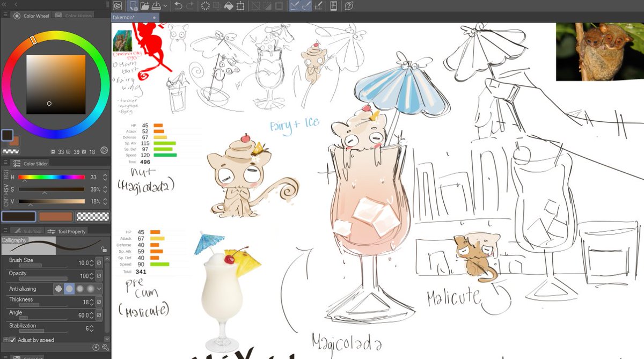Viewport: 644px width, 359px height.
Task: Activate Scale/Rotate transform icon
Action: [240, 6]
